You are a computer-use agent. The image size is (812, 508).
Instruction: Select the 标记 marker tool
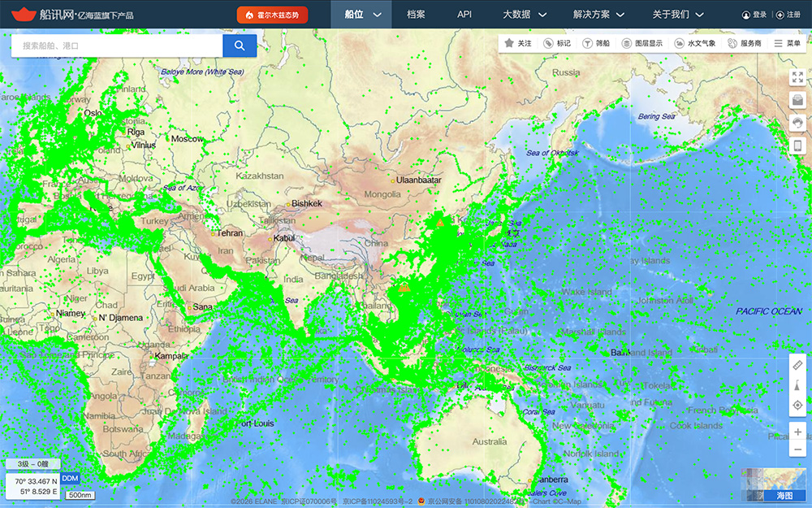pos(557,43)
